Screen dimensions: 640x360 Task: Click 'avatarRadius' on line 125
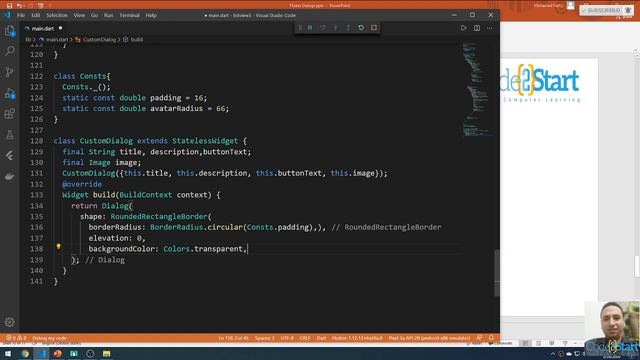pos(176,109)
